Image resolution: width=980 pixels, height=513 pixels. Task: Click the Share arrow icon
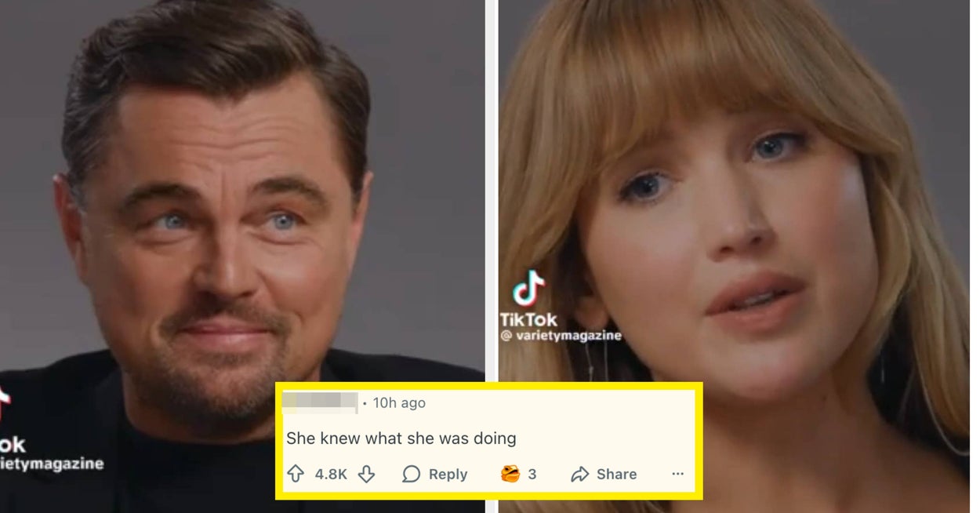pos(580,474)
